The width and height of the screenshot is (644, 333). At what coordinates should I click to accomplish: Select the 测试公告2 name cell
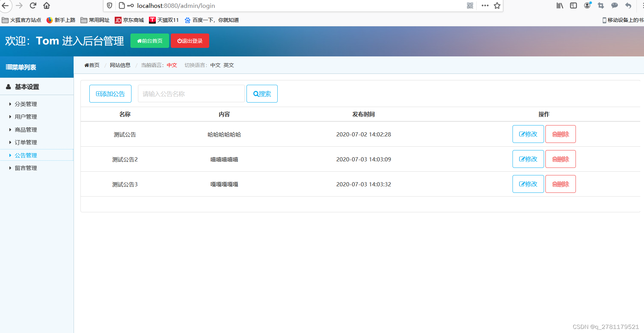pyautogui.click(x=125, y=159)
